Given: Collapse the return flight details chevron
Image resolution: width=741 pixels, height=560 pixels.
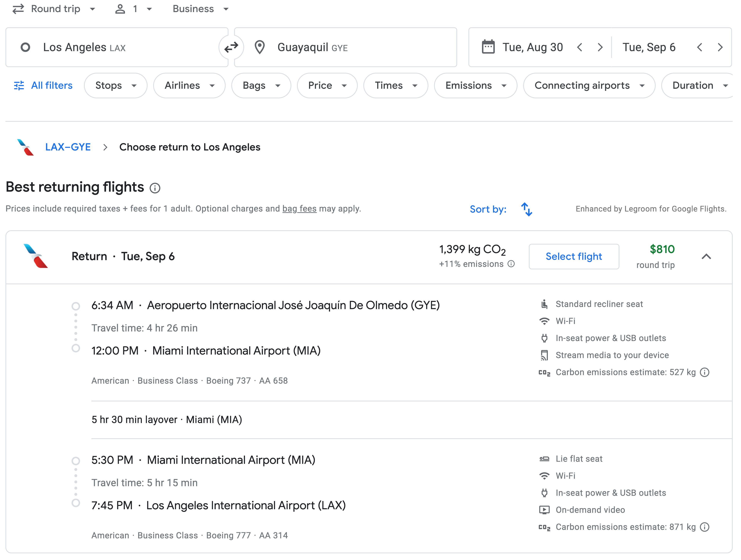Looking at the screenshot, I should click(706, 257).
